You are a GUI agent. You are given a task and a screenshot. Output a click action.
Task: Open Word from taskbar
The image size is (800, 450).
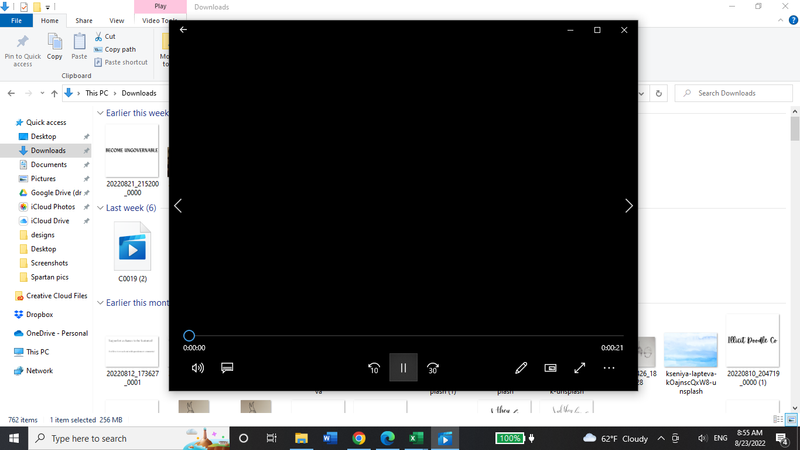(330, 438)
